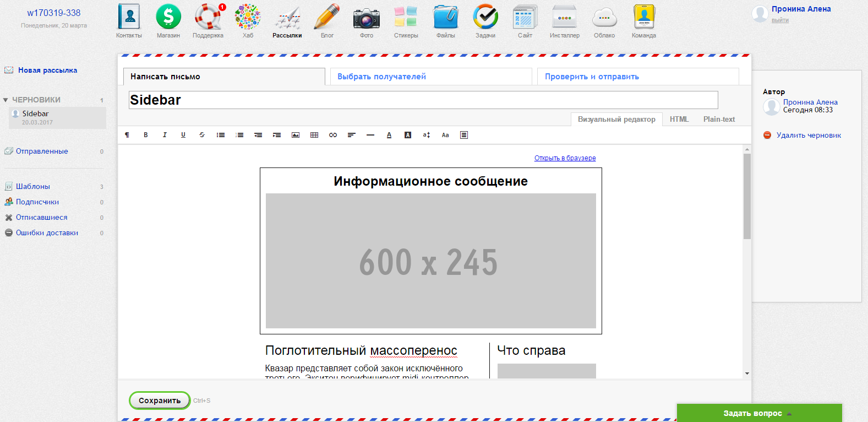Toggle underline text formatting
Screen dimensions: 868x422
click(x=183, y=135)
